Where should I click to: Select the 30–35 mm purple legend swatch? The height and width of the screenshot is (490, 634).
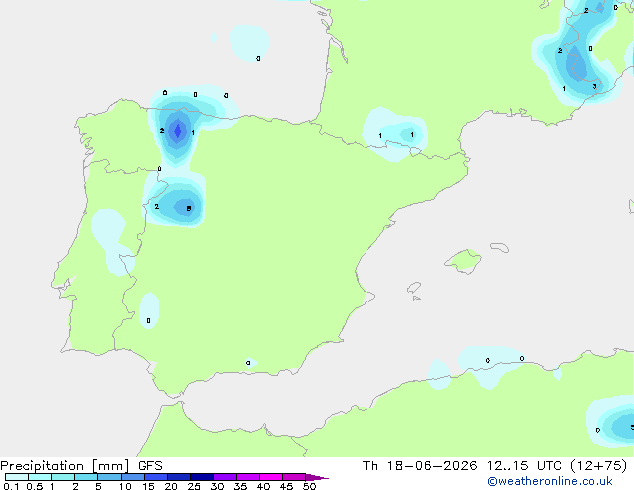pyautogui.click(x=224, y=477)
